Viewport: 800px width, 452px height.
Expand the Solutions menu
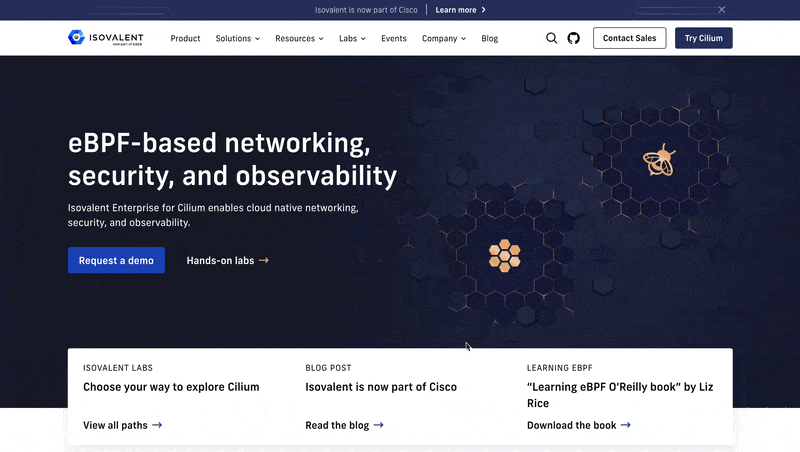coord(237,38)
